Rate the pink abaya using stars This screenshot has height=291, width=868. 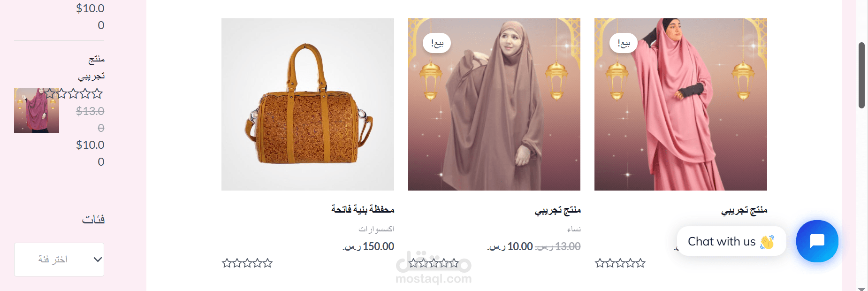(620, 263)
